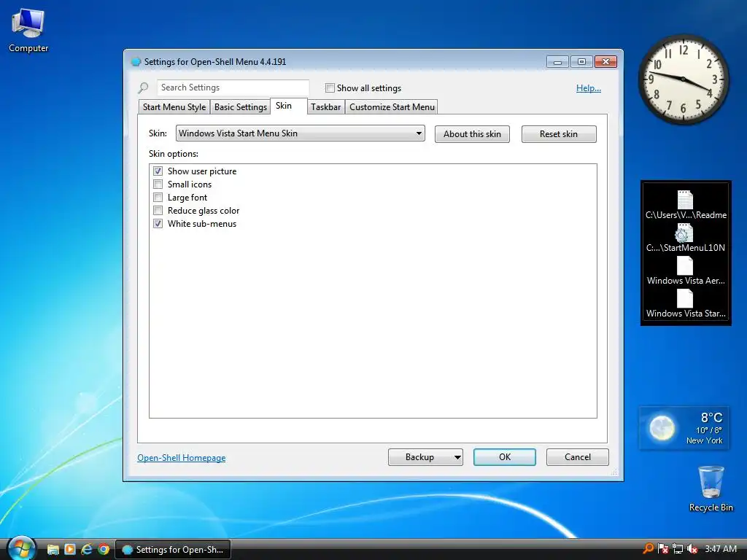
Task: Minimize the Open-Shell settings window
Action: pyautogui.click(x=557, y=62)
